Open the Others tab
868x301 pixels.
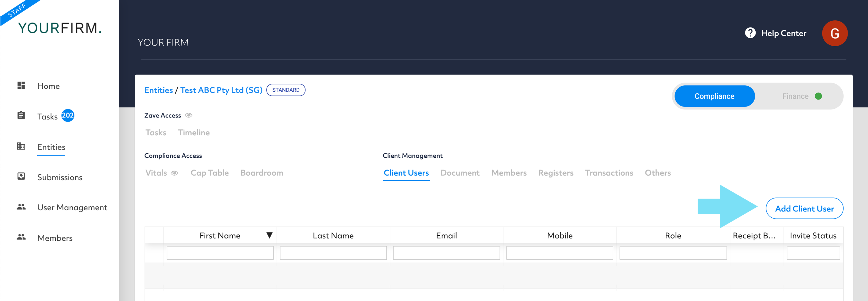pos(658,173)
